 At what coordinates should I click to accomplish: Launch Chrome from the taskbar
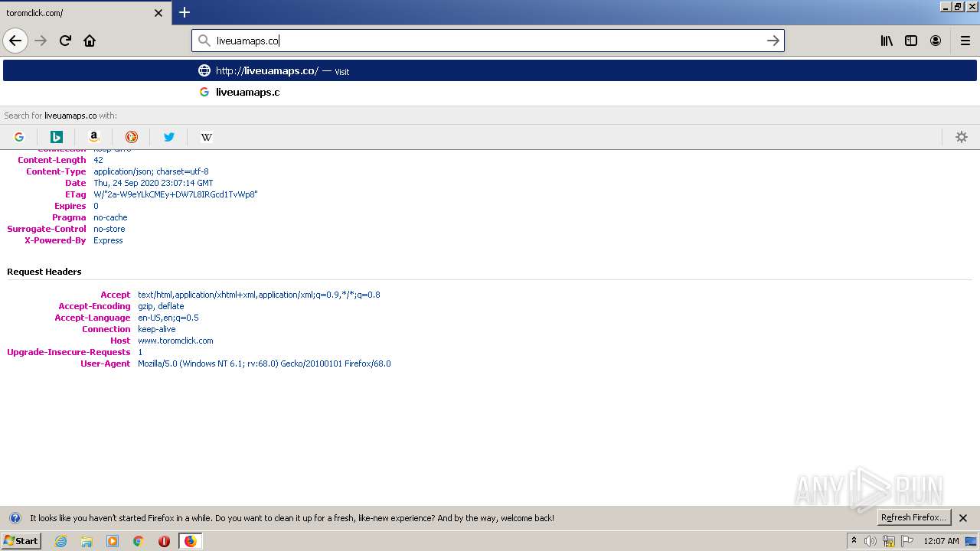point(139,541)
